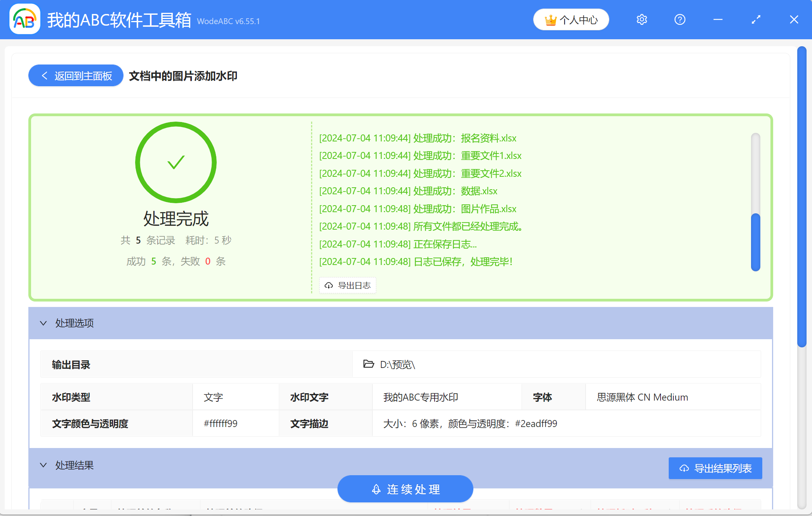Image resolution: width=812 pixels, height=516 pixels.
Task: Click the download icon on 导出日志
Action: point(329,285)
